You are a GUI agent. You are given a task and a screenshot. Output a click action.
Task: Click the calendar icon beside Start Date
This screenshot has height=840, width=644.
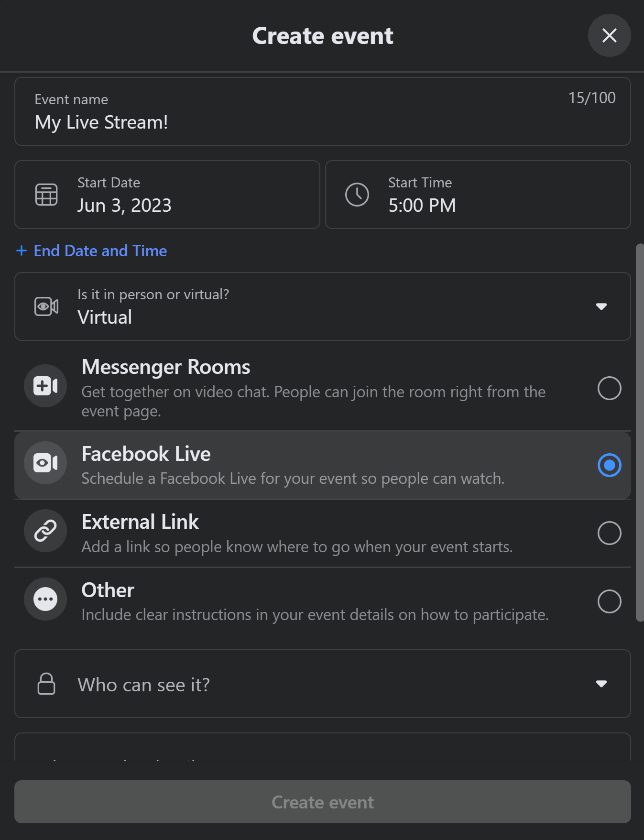(x=46, y=195)
